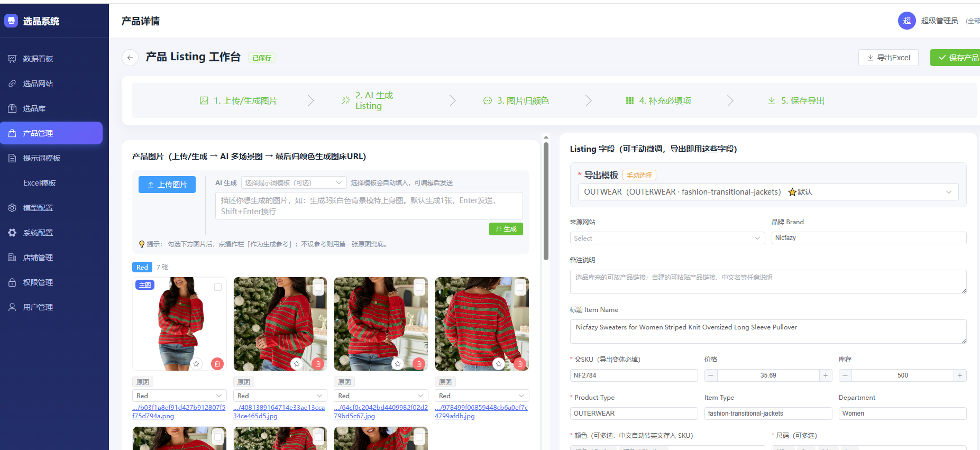Expand the 导出模板 OUTWEAR dropdown
This screenshot has height=450, width=980.
(768, 192)
